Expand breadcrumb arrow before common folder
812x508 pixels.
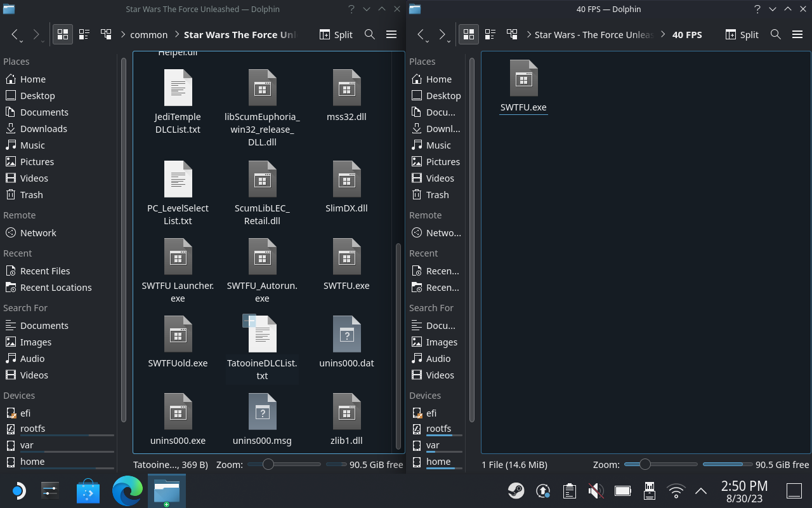point(122,35)
